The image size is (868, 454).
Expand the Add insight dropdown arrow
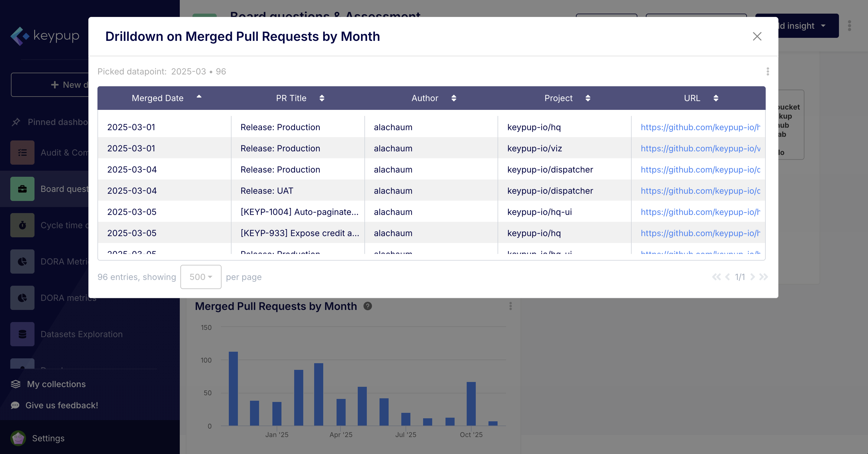pyautogui.click(x=824, y=26)
